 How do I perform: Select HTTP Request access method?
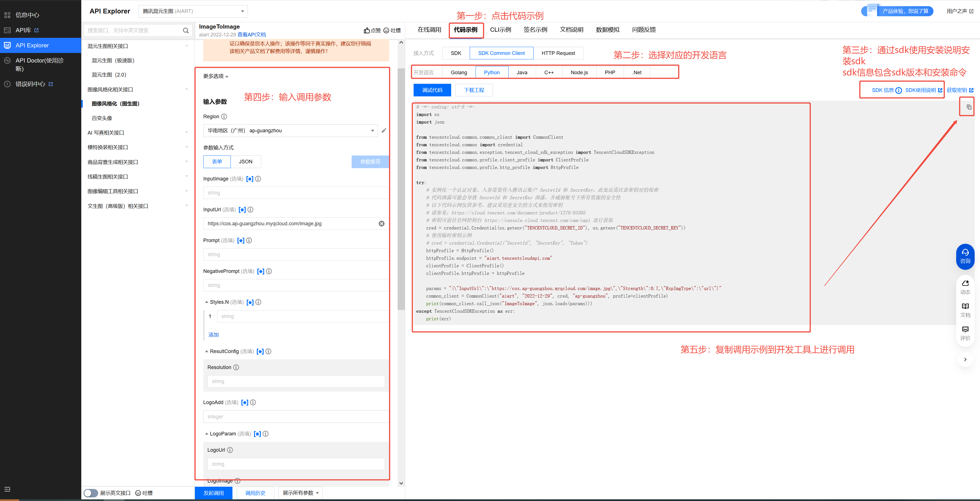pyautogui.click(x=558, y=53)
